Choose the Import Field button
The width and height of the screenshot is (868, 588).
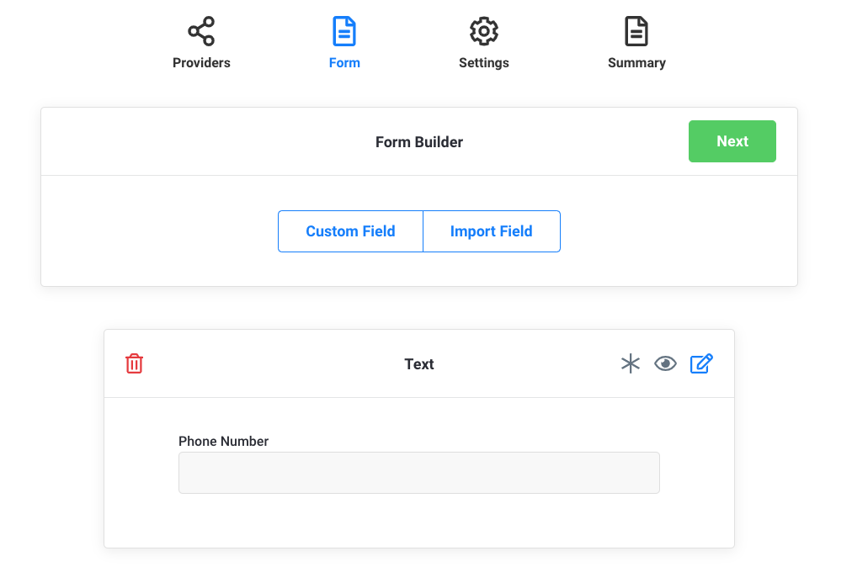[492, 231]
